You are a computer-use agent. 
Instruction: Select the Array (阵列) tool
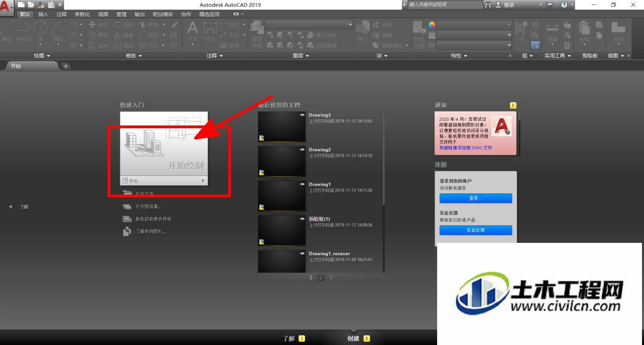click(x=149, y=45)
